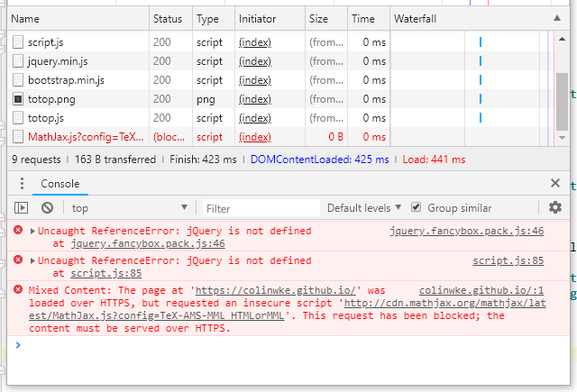Expand the script.js jQuery error details
Screen dimensions: 577x392
click(33, 261)
